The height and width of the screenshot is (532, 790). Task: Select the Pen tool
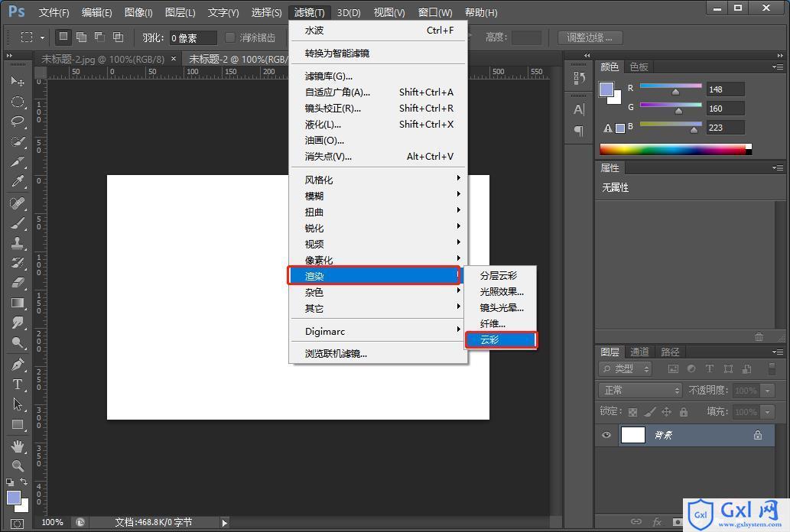17,365
